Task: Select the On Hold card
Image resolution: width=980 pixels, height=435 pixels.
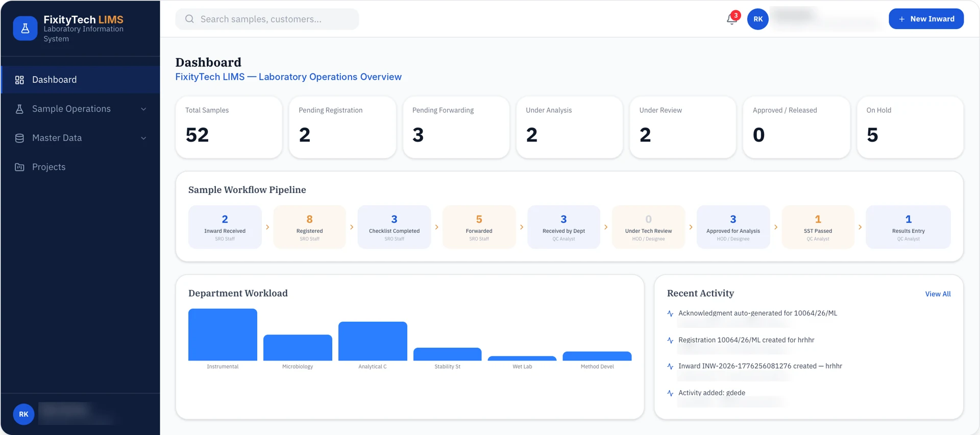Action: (910, 127)
